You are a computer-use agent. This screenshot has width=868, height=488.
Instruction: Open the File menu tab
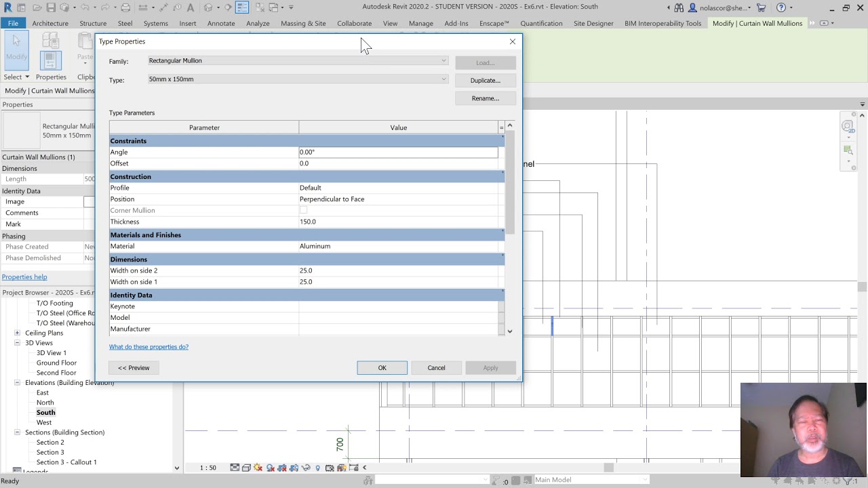[x=13, y=23]
